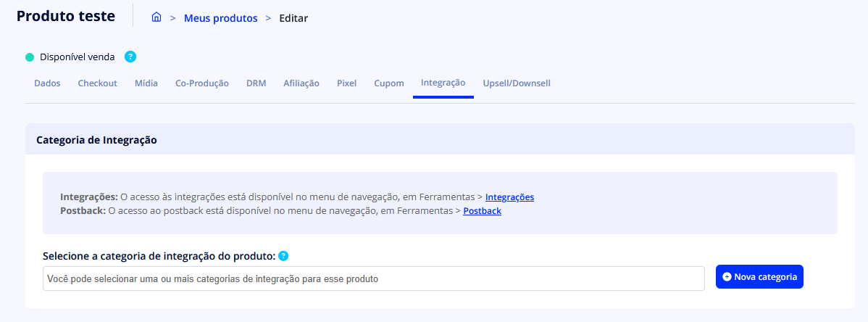Go to the Mídia tab

pos(146,83)
